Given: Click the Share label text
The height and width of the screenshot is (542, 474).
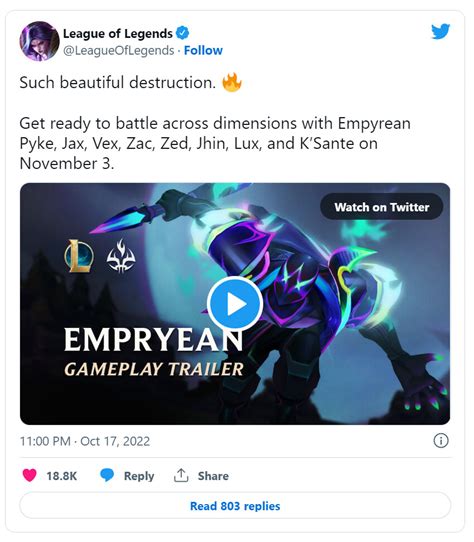Looking at the screenshot, I should (213, 476).
